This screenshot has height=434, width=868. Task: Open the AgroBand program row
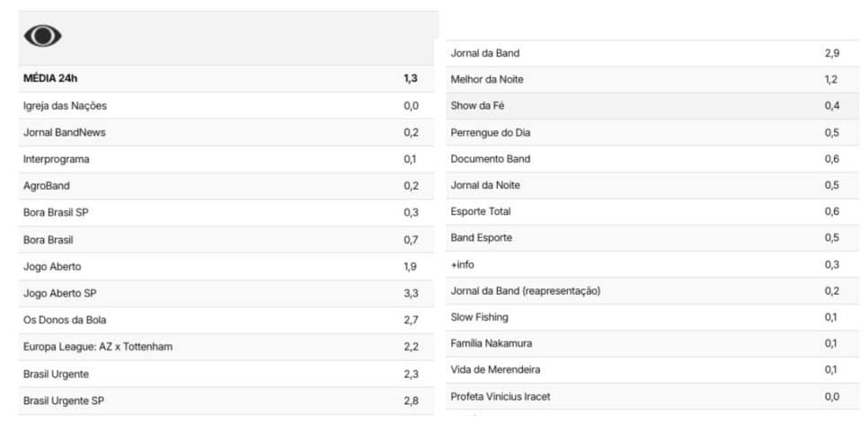(x=226, y=186)
